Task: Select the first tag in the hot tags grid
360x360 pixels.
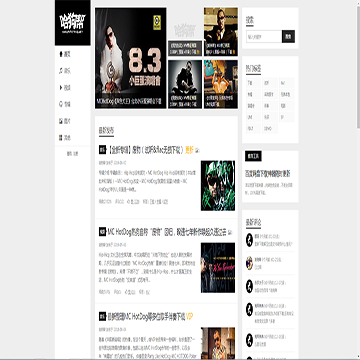Action: (x=253, y=82)
